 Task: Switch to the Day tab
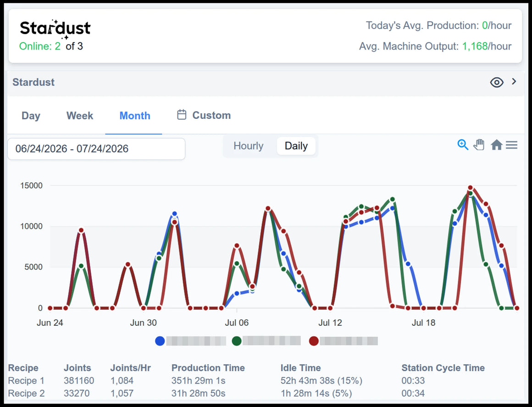click(31, 116)
